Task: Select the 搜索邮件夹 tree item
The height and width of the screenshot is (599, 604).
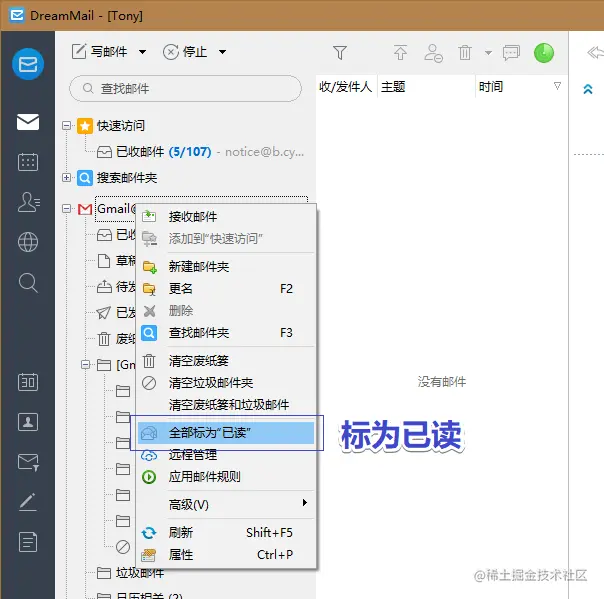Action: click(x=127, y=178)
